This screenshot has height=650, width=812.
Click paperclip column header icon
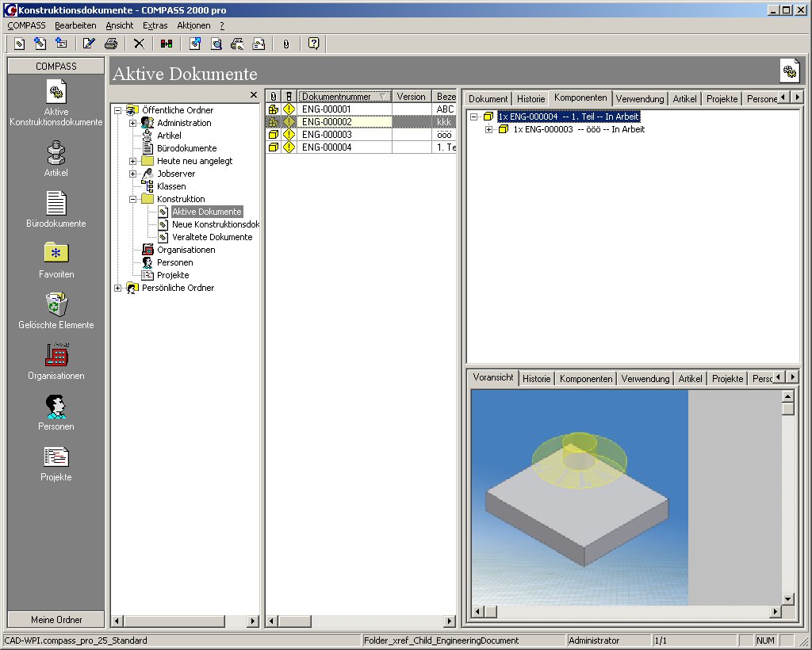[x=273, y=96]
